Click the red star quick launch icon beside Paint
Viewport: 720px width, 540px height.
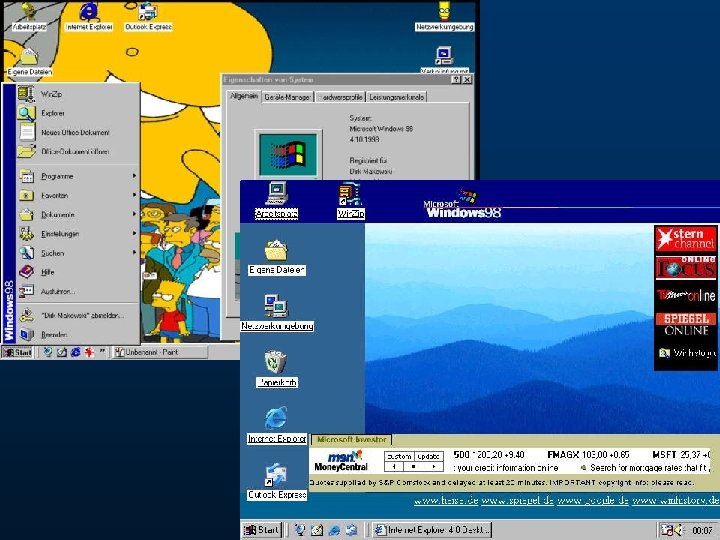point(89,352)
